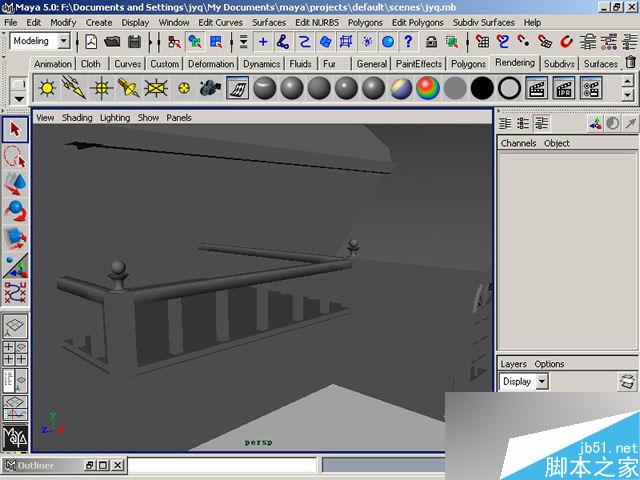640x480 pixels.
Task: Open the Edit Polygons menu
Action: [x=417, y=22]
